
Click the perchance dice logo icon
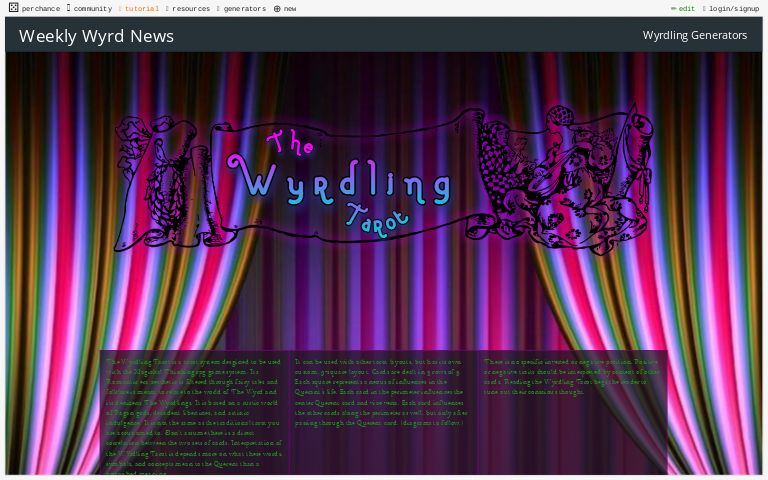point(13,8)
